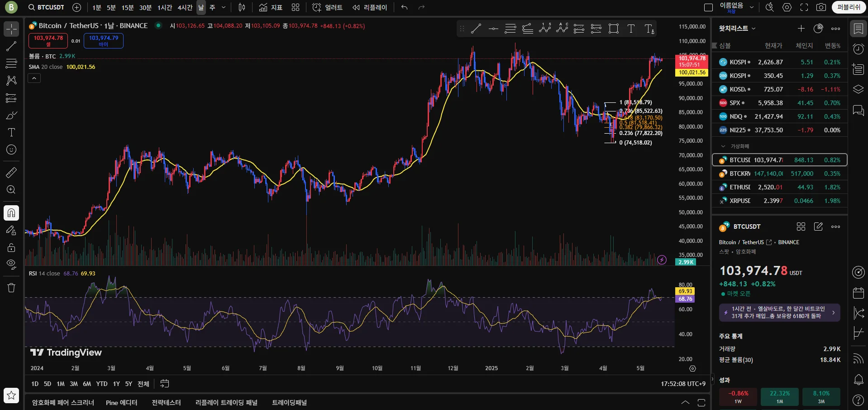Select the text tool in floating toolbar
The height and width of the screenshot is (410, 868).
[631, 29]
